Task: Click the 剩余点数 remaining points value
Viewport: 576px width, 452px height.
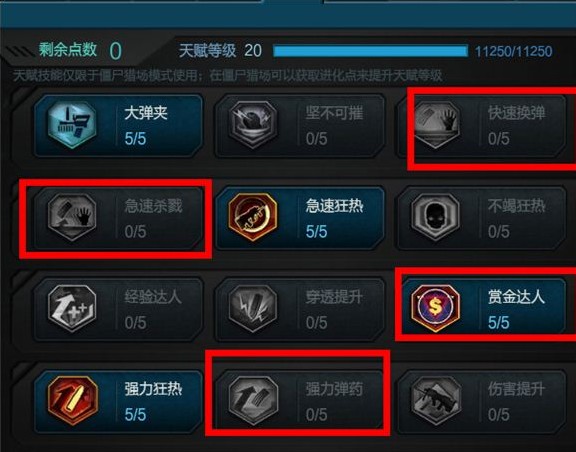Action: (115, 51)
